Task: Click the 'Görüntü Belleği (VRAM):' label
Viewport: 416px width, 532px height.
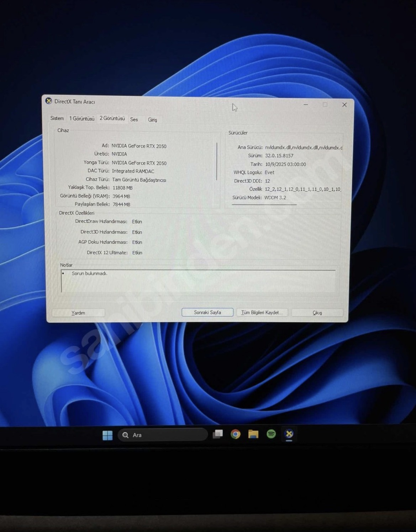Action: (85, 196)
